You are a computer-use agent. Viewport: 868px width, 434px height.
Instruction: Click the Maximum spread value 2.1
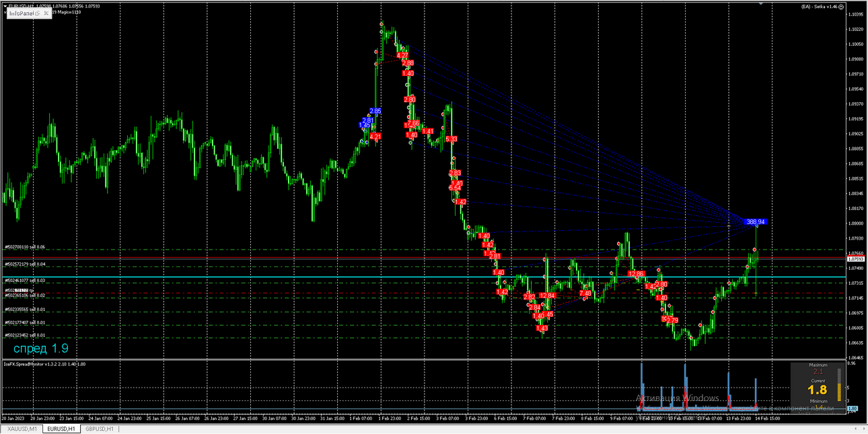tap(818, 371)
